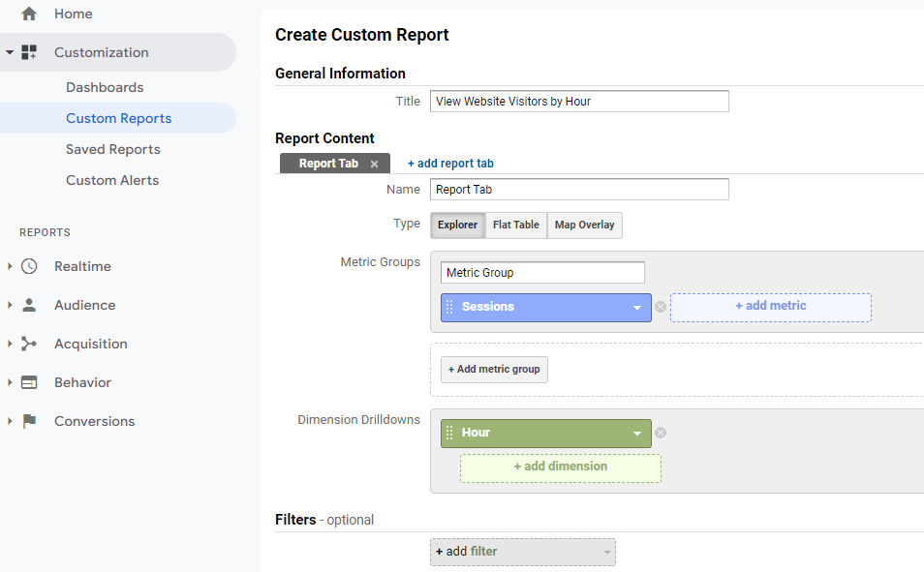
Task: Click the Acquisition branching arrows icon
Action: (x=29, y=344)
